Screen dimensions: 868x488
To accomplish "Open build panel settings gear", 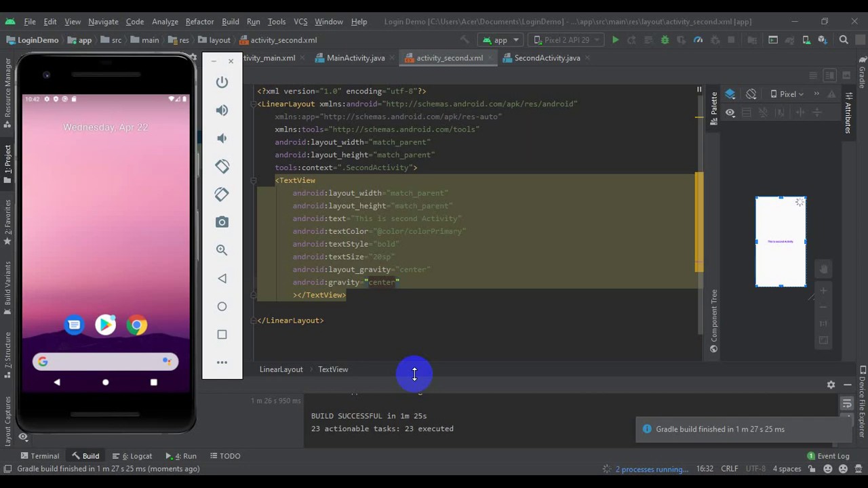I will (831, 385).
